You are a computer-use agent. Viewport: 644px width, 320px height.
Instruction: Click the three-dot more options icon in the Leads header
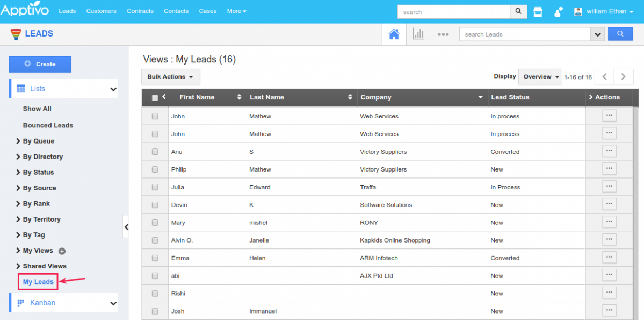443,34
